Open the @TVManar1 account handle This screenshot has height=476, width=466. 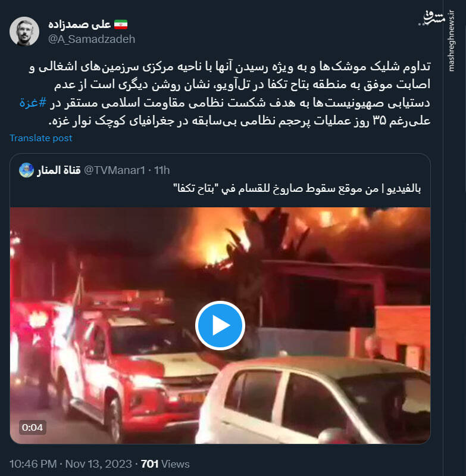[x=114, y=170]
